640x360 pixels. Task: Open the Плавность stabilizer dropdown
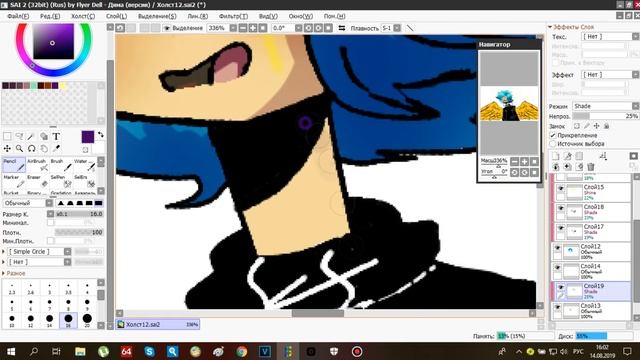pyautogui.click(x=397, y=28)
